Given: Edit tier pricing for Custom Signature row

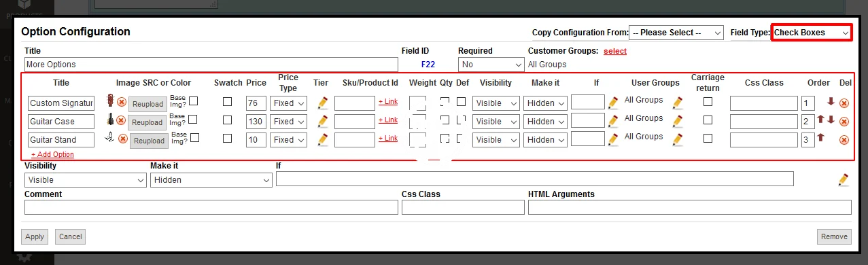Looking at the screenshot, I should (x=322, y=103).
